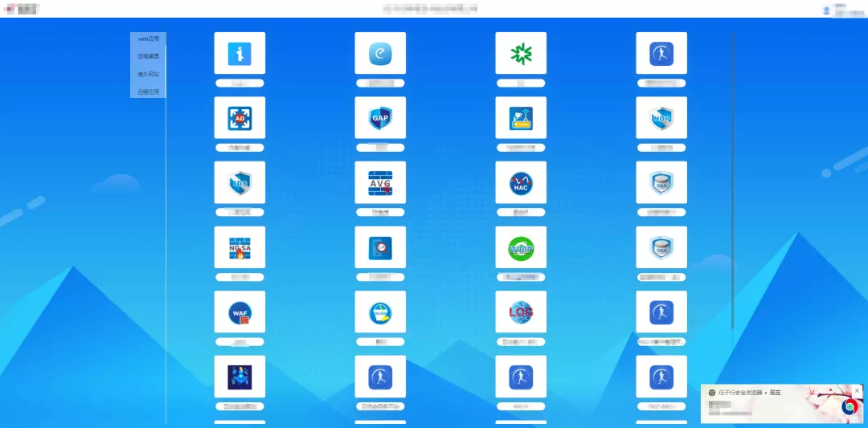Switch to the 远程桌面 category
This screenshot has height=428, width=868.
click(148, 56)
